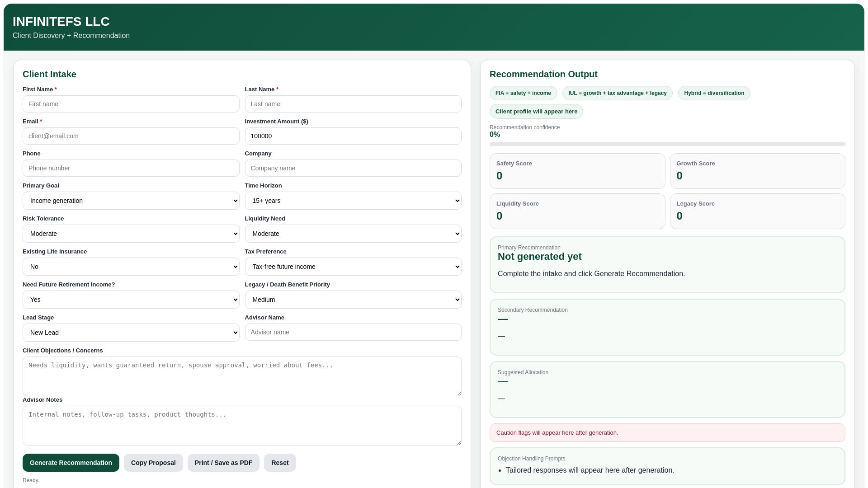Click the Client Discovery + Recommendation subtitle
Viewport: 868px width, 488px height.
coord(71,36)
